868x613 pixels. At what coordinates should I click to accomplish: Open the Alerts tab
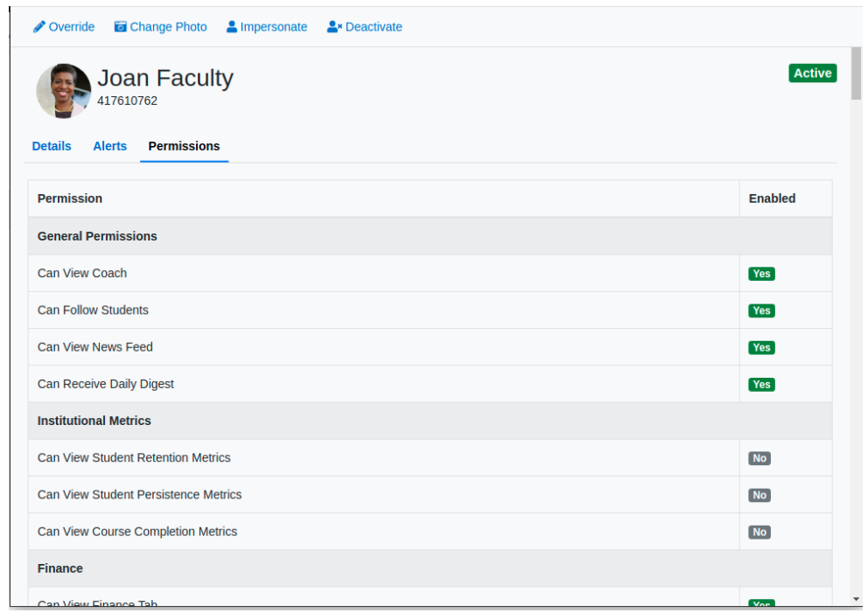(109, 146)
